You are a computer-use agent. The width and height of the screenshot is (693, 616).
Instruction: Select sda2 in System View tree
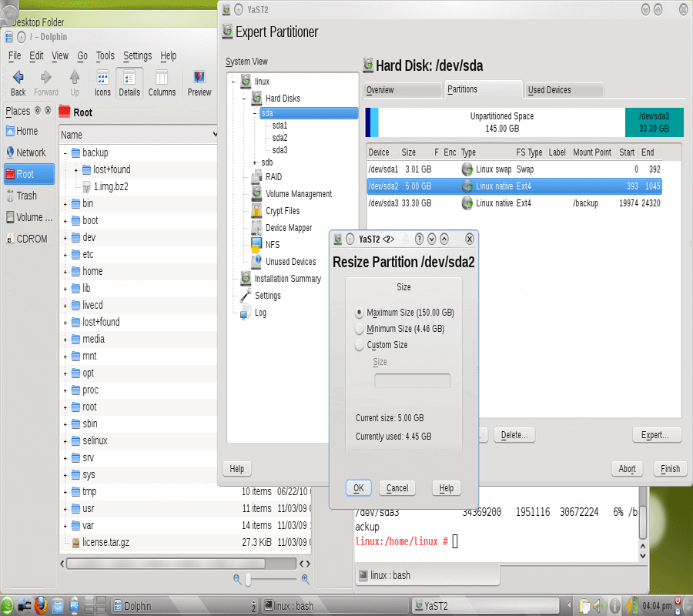[x=280, y=138]
